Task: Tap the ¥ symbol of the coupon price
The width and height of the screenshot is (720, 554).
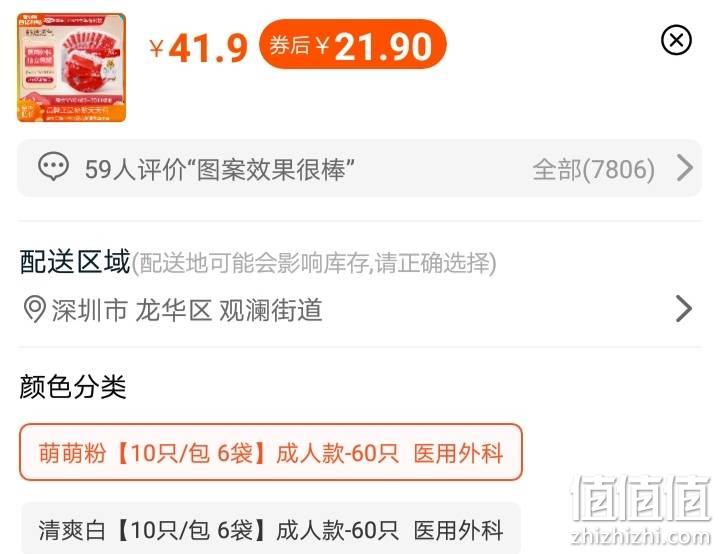Action: pyautogui.click(x=323, y=46)
